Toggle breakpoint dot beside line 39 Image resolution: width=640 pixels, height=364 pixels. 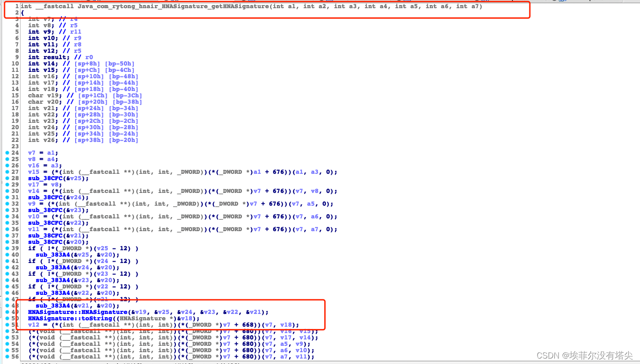(7, 248)
